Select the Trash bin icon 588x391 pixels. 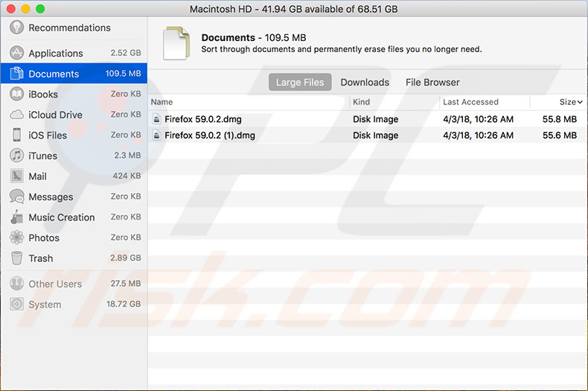pyautogui.click(x=16, y=258)
